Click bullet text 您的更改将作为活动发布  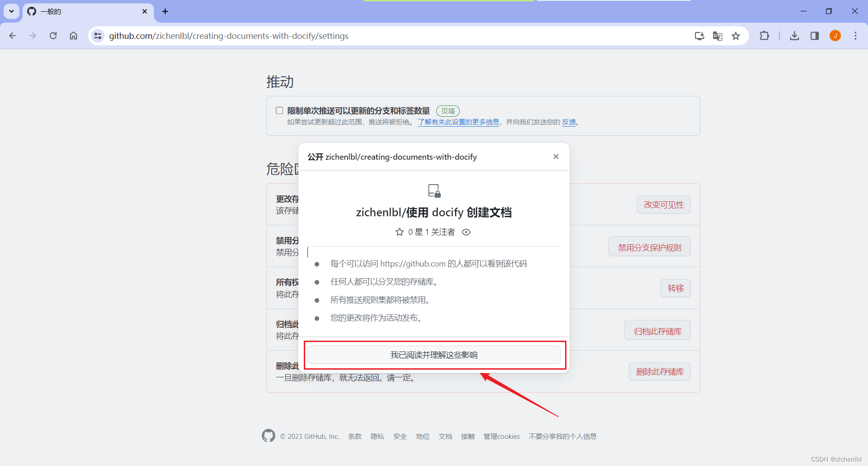click(x=377, y=318)
